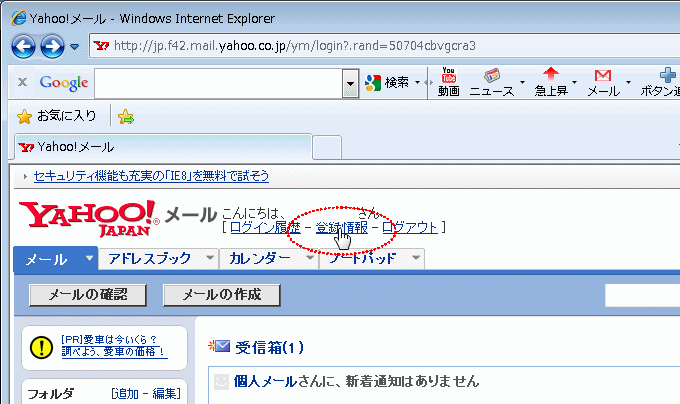Open the YouTube 動画 toolbar button
The height and width of the screenshot is (404, 680).
click(x=449, y=82)
